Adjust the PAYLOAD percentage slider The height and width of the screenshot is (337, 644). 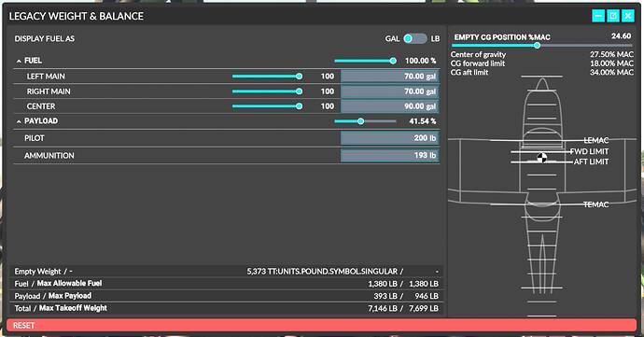[x=365, y=121]
